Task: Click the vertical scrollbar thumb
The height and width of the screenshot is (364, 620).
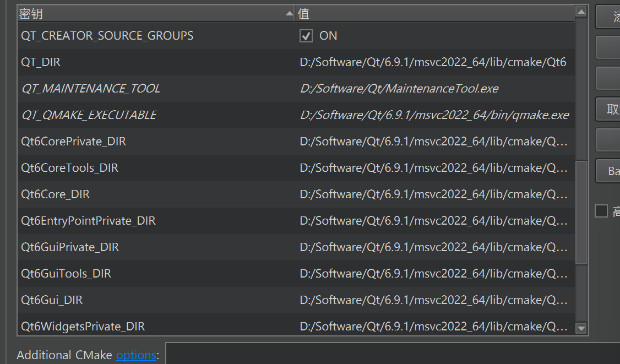Action: point(581,212)
